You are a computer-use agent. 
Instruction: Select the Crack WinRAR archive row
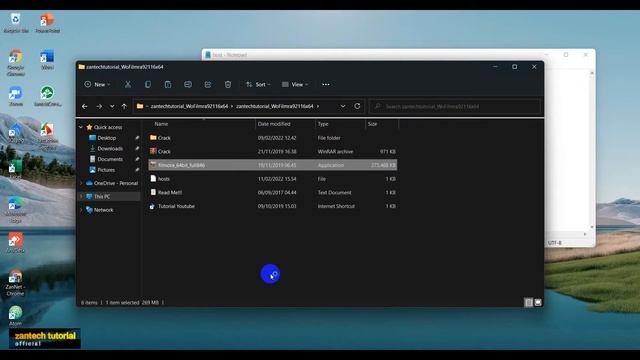click(273, 151)
